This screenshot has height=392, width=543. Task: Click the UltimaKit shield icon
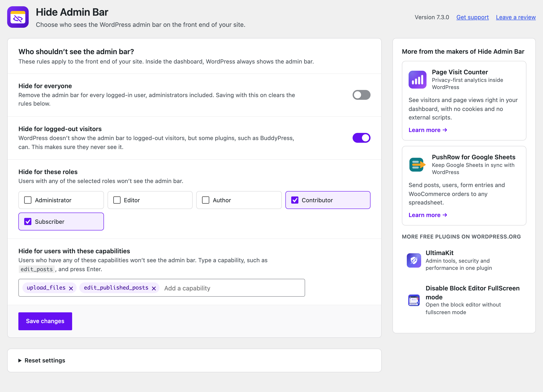414,260
